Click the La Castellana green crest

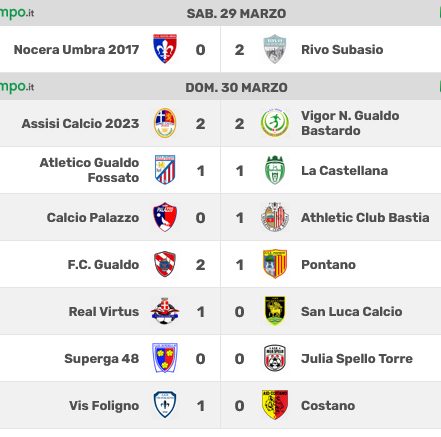click(x=275, y=170)
